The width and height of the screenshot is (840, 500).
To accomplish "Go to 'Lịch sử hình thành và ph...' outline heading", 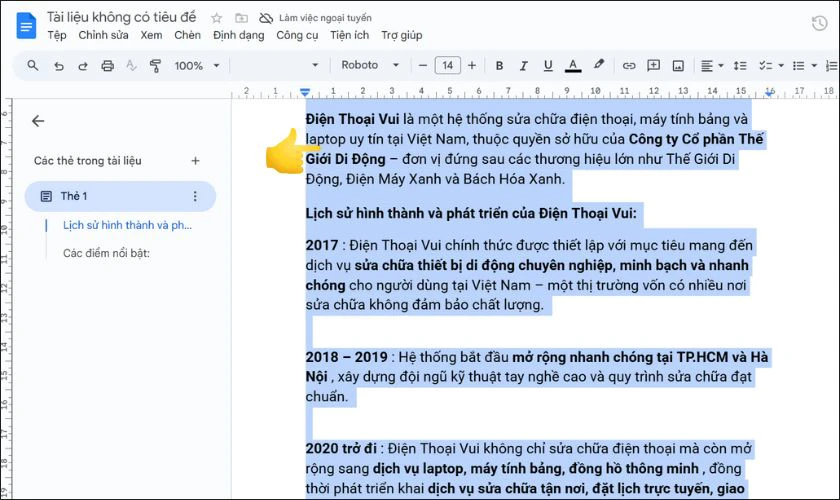I will tap(127, 225).
